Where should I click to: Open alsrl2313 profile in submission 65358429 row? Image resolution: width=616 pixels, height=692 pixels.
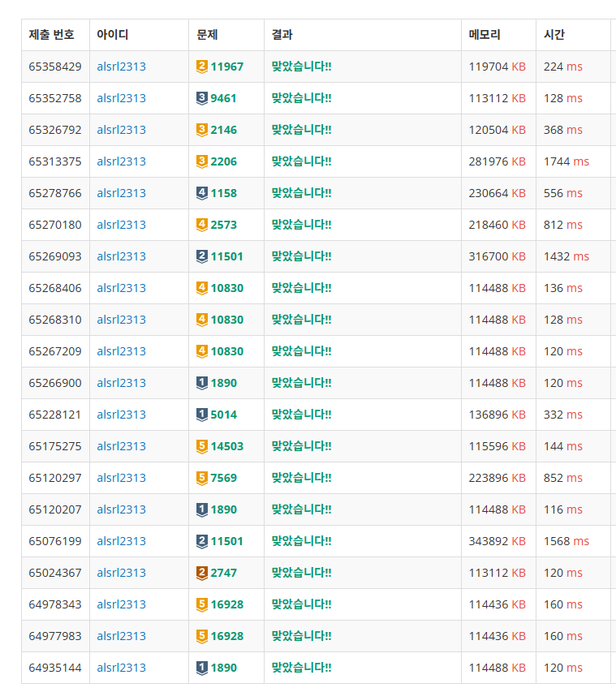(122, 67)
